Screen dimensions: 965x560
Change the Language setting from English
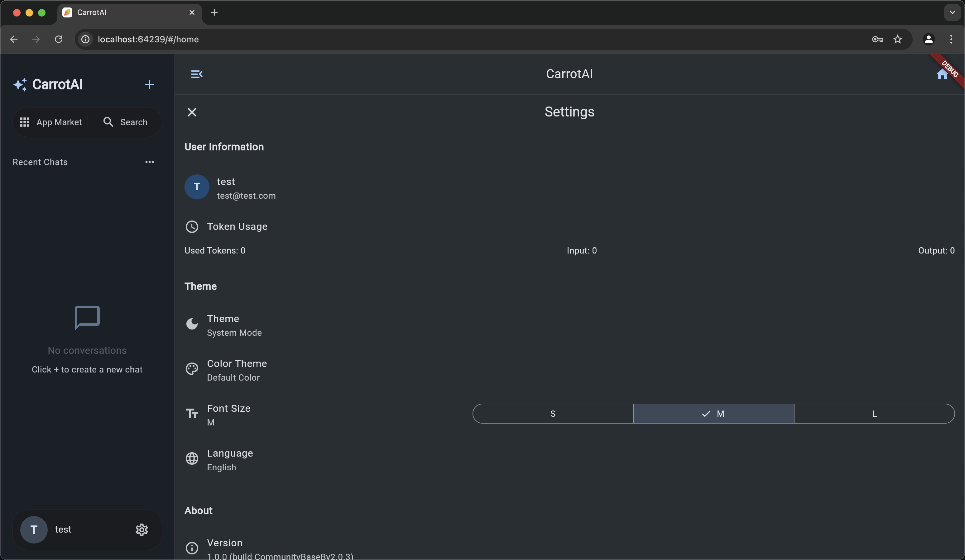[230, 460]
